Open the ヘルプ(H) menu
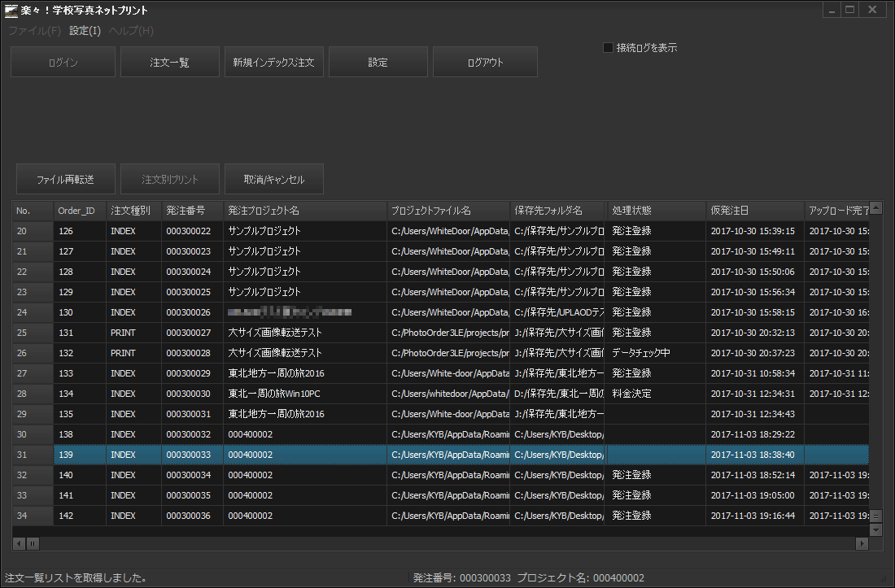 coord(131,31)
